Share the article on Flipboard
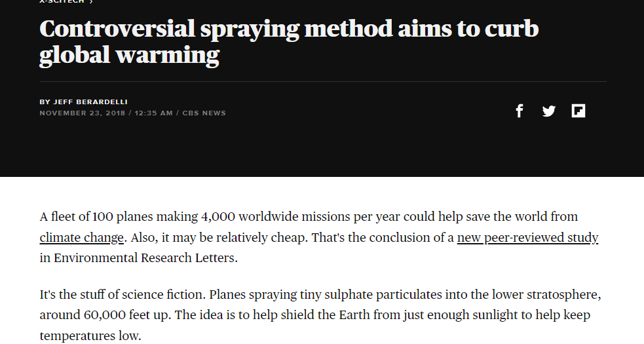 coord(578,111)
